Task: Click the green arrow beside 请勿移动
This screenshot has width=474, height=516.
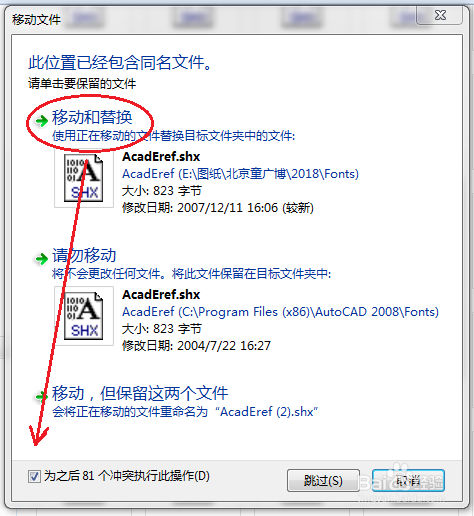Action: (x=42, y=258)
